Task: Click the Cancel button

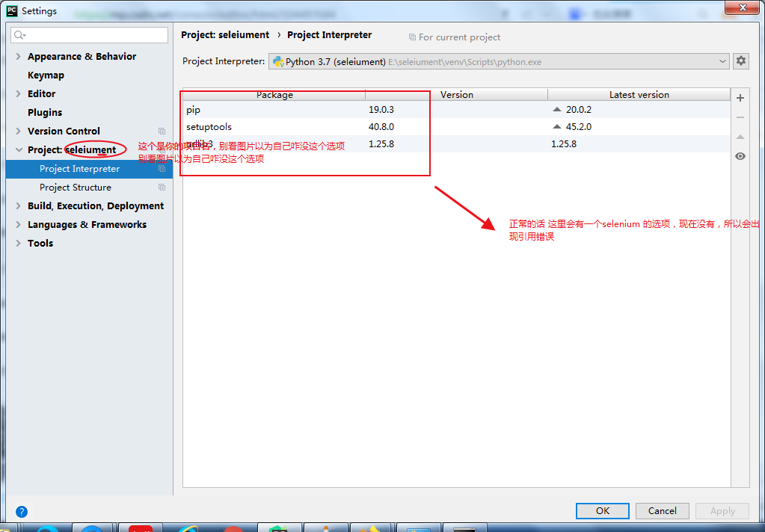Action: pyautogui.click(x=662, y=510)
